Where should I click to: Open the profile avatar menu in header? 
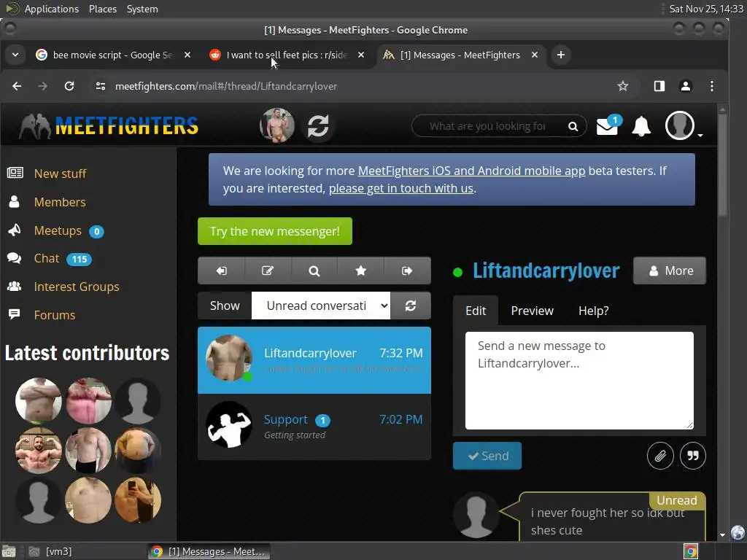tap(681, 125)
